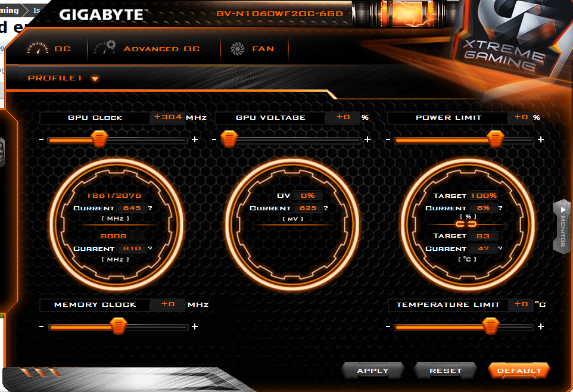This screenshot has width=573, height=392.
Task: Apply the overclock settings
Action: 373,371
